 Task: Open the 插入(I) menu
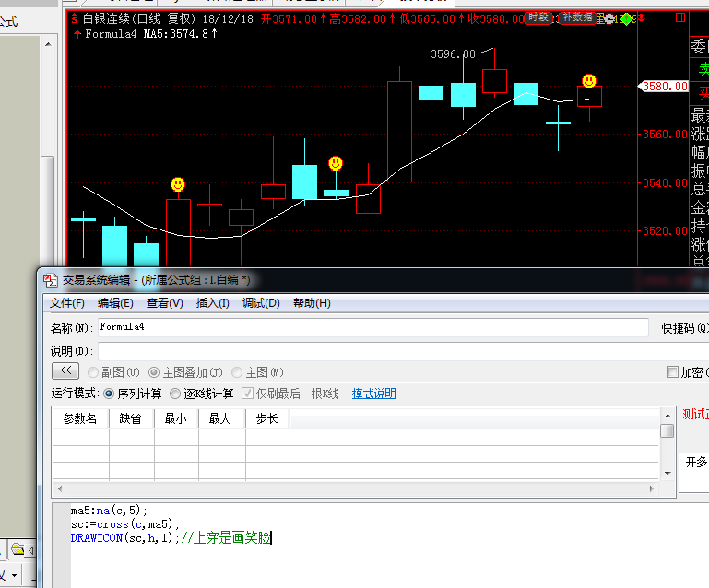pos(213,303)
